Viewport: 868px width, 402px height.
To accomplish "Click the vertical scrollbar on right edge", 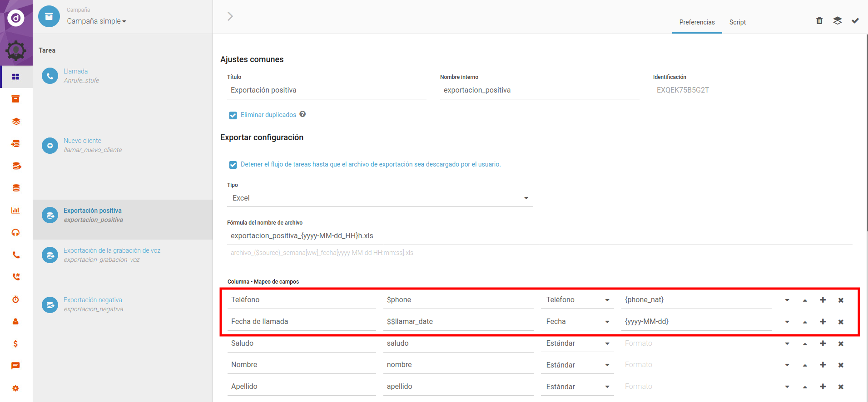I will [x=866, y=136].
